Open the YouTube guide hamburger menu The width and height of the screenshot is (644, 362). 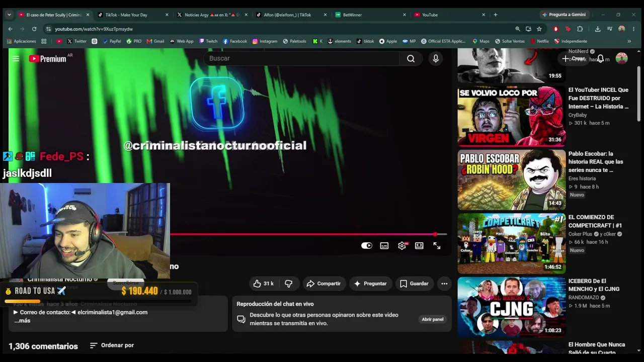click(16, 59)
